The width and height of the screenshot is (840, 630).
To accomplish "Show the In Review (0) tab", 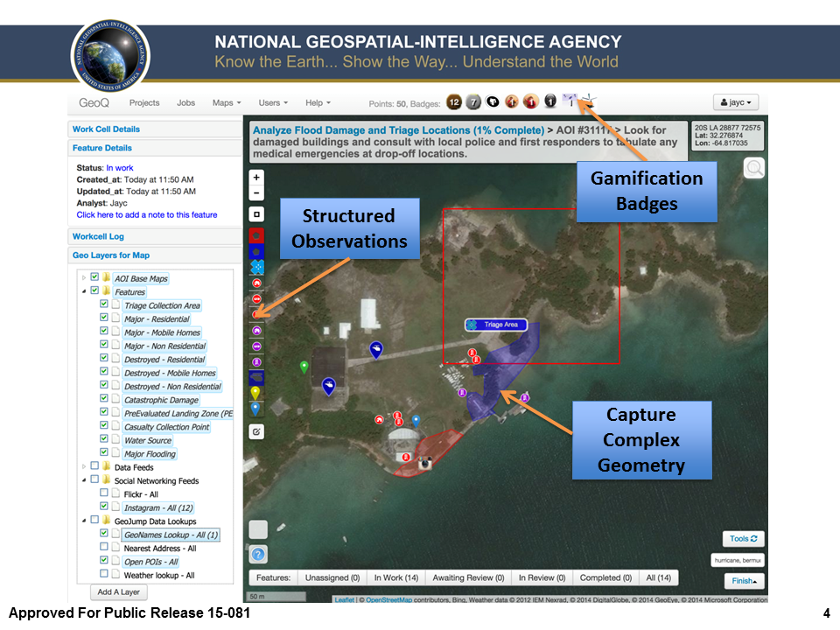I will pyautogui.click(x=542, y=577).
